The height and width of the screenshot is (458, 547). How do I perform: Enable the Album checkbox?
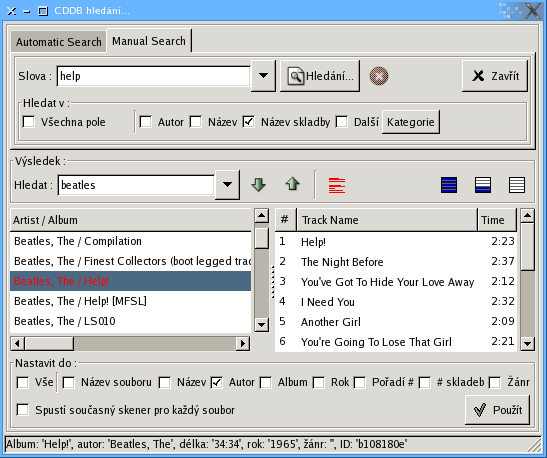pyautogui.click(x=265, y=382)
